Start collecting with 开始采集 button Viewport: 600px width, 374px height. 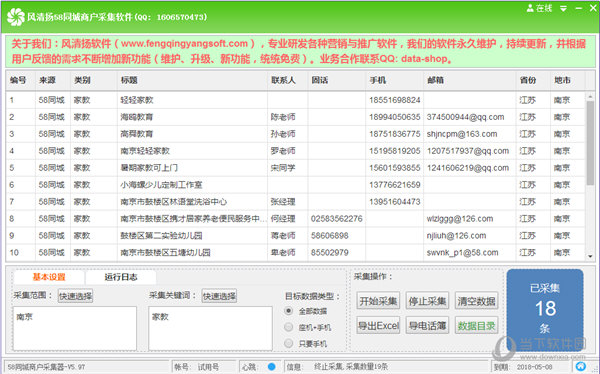click(378, 301)
